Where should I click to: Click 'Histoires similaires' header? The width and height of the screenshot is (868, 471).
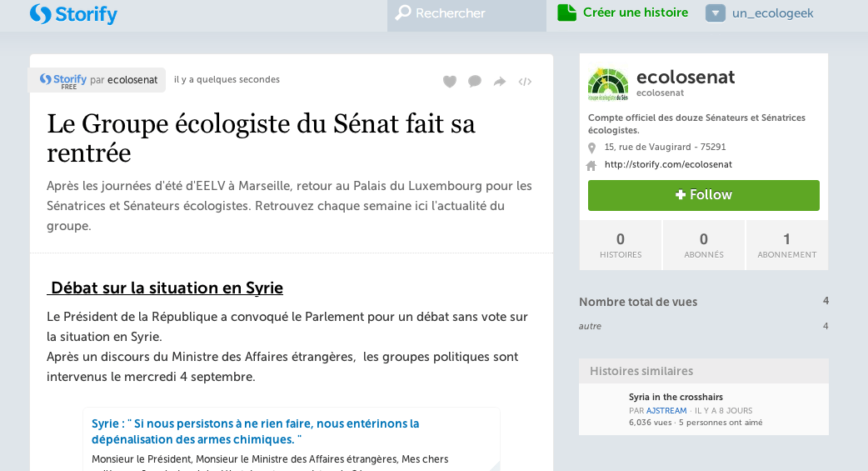pyautogui.click(x=704, y=371)
